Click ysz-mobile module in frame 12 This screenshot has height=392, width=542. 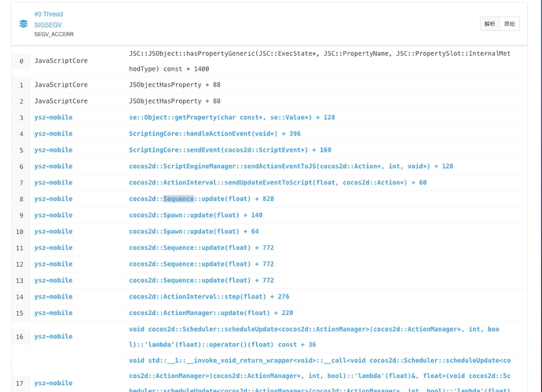53,264
